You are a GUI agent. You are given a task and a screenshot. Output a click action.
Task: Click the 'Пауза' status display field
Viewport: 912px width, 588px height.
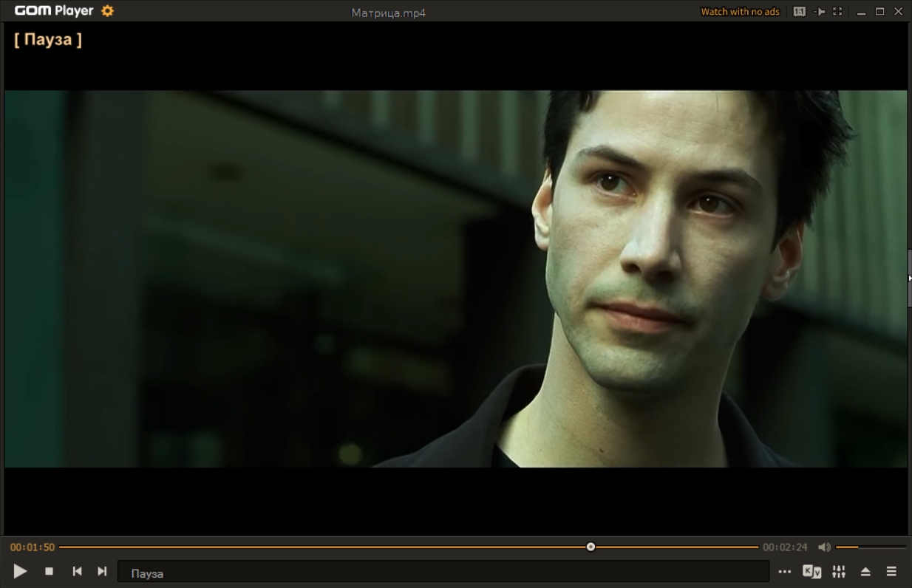pos(443,572)
